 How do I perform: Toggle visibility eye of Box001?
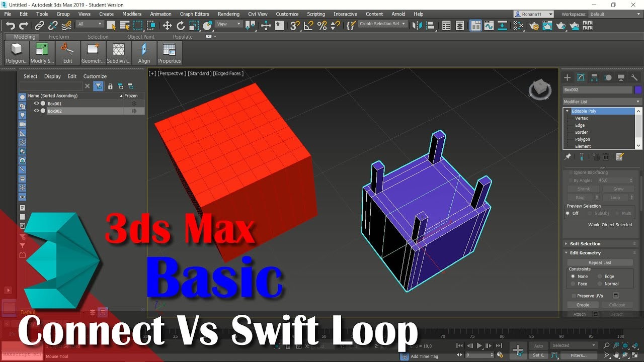click(x=36, y=104)
